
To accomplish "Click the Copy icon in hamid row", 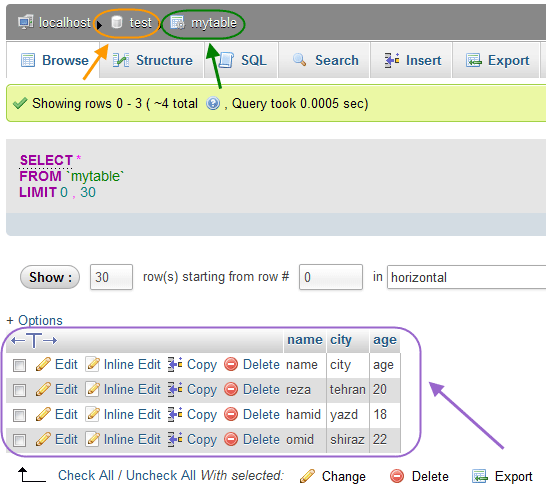I will coord(175,414).
